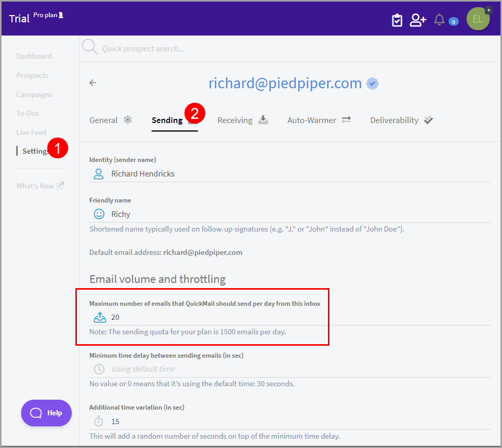The height and width of the screenshot is (448, 502).
Task: Open Dashboard in the sidebar
Action: 34,56
